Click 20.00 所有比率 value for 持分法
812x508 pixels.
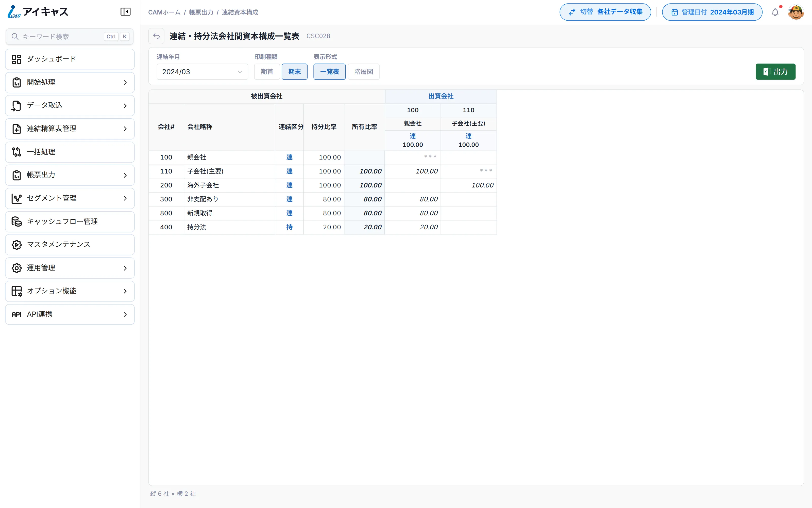click(x=373, y=227)
